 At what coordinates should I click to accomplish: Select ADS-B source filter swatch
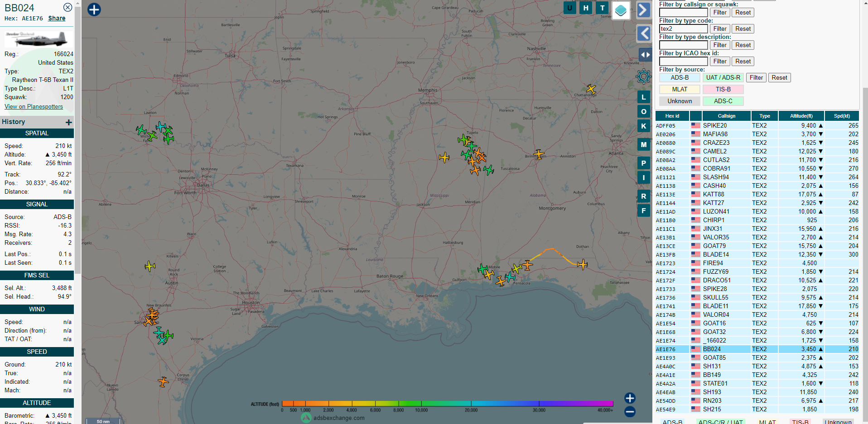(x=680, y=78)
